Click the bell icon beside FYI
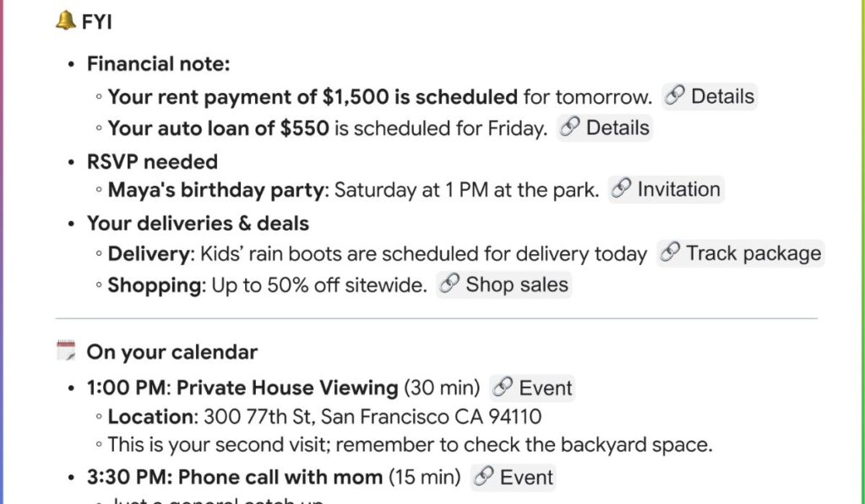This screenshot has width=865, height=504. click(x=66, y=21)
